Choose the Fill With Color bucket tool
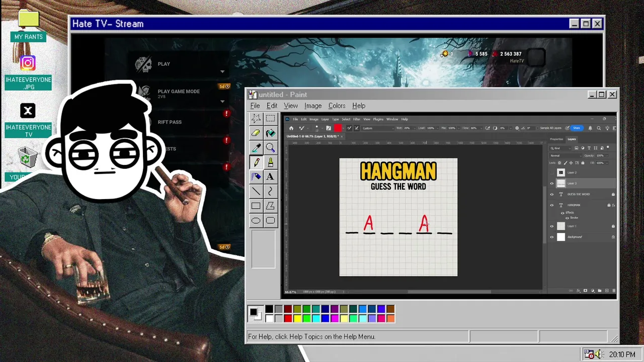Screen dimensions: 644x362 270,133
